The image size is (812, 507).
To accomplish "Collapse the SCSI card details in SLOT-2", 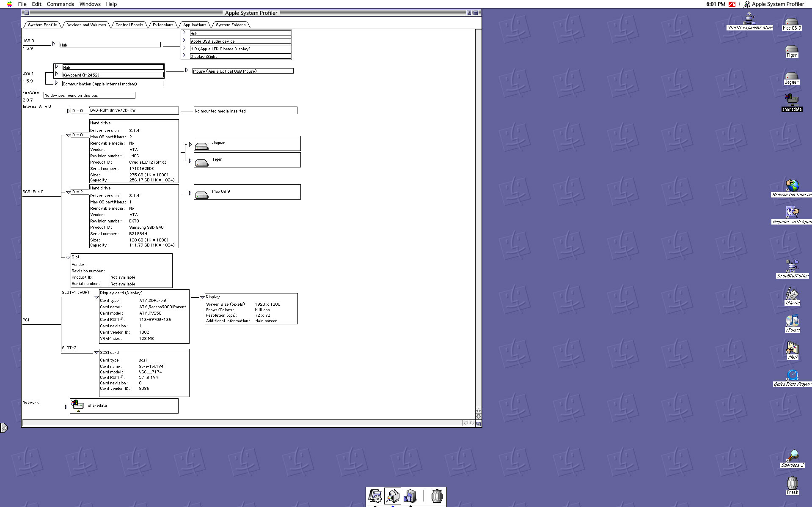I will [x=96, y=352].
